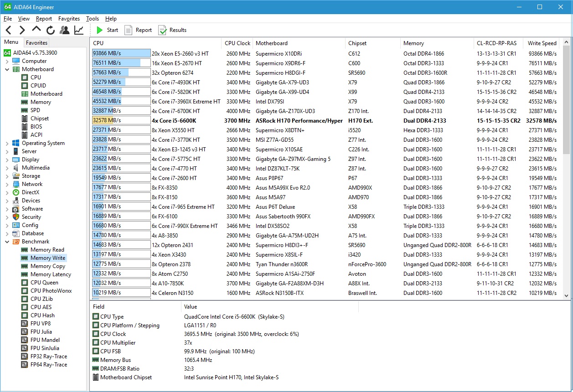Select the DirectX Xbox icon

click(x=16, y=192)
